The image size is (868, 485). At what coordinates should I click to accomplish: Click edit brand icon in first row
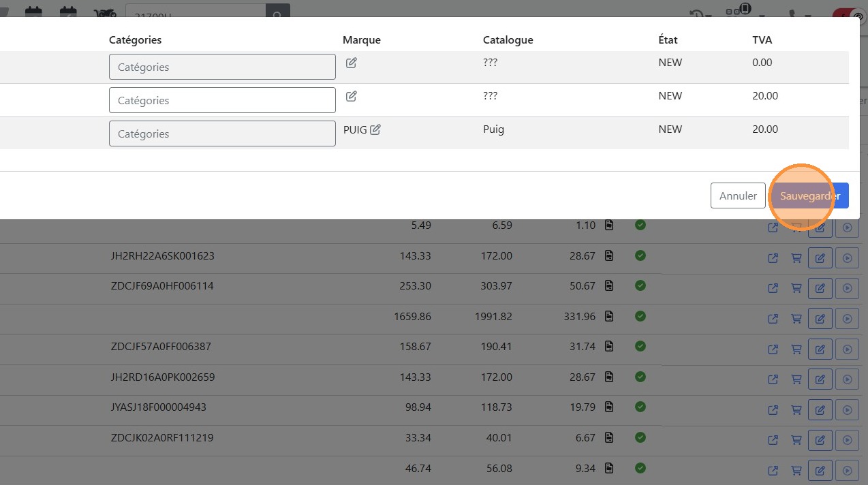click(351, 63)
